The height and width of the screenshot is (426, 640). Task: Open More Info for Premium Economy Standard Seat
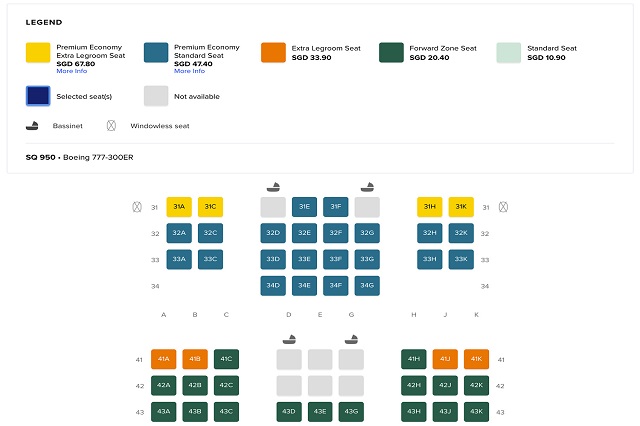pyautogui.click(x=189, y=71)
